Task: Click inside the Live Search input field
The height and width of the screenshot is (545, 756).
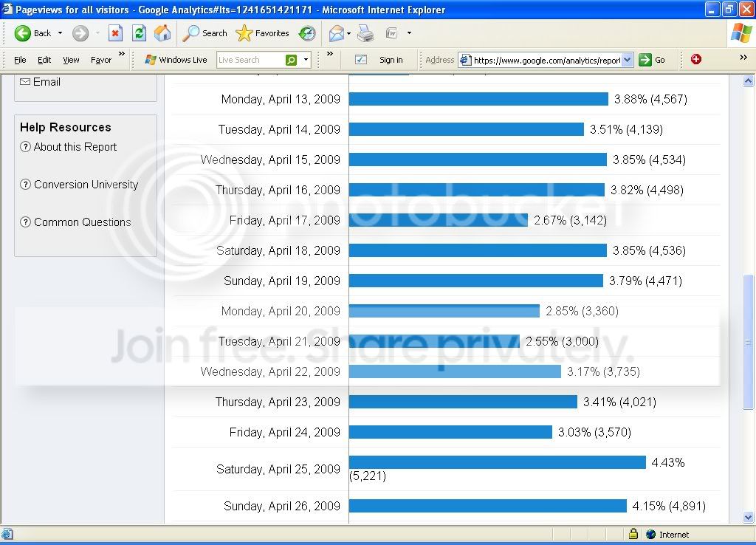Action: [251, 60]
